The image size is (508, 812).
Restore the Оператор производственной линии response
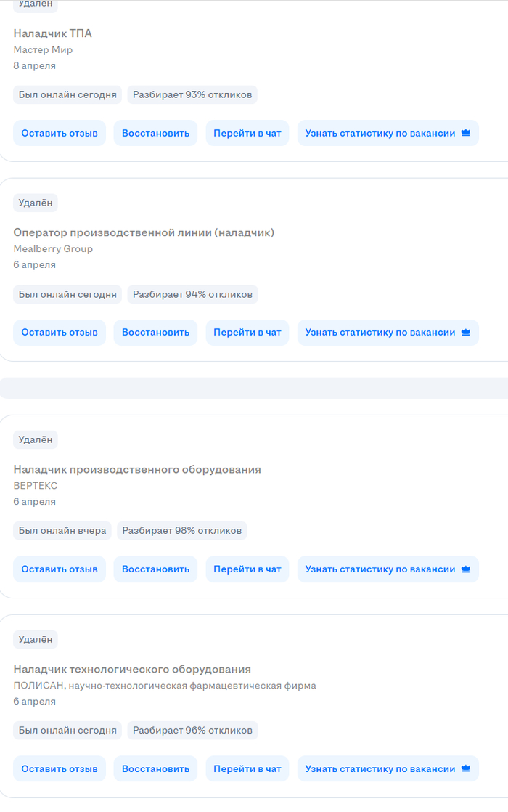click(x=156, y=333)
